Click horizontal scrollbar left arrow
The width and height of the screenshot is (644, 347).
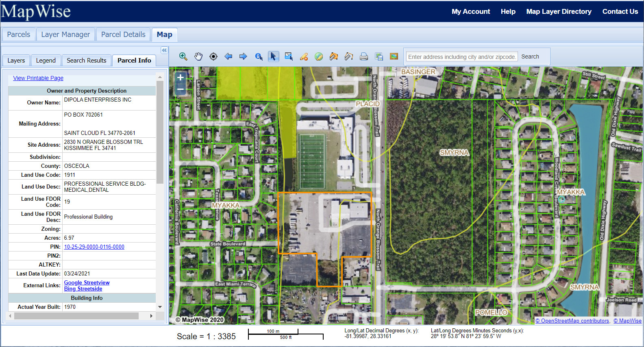10,316
